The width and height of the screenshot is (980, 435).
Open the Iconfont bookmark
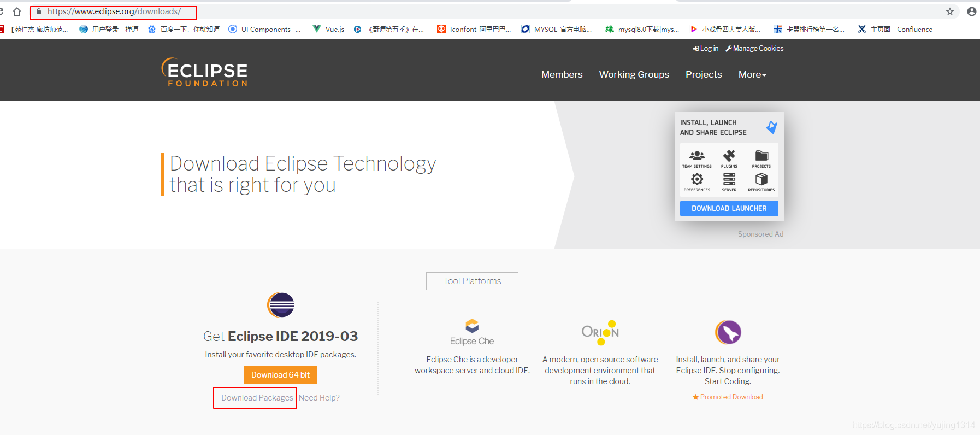[474, 30]
